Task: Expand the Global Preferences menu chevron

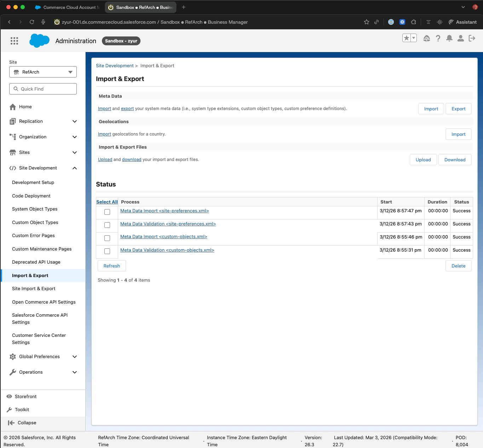Action: tap(75, 357)
